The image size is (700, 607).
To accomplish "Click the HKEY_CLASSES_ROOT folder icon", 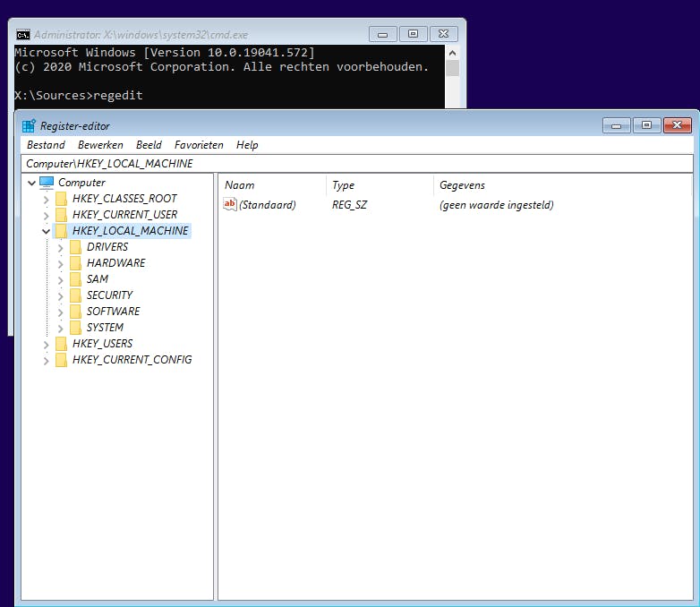I will tap(61, 199).
